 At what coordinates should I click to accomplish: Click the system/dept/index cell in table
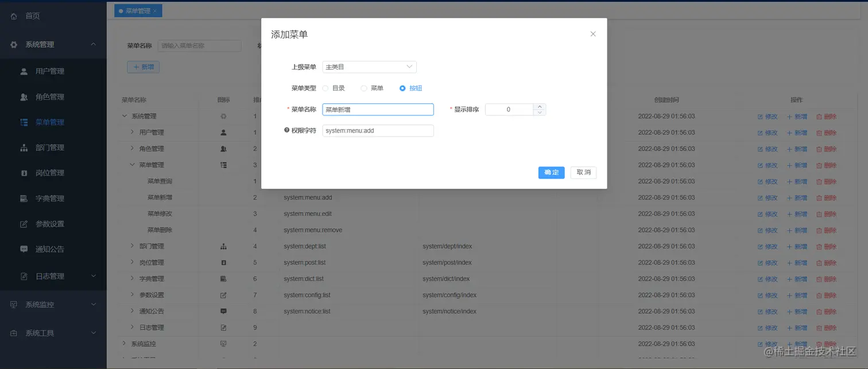tap(447, 247)
